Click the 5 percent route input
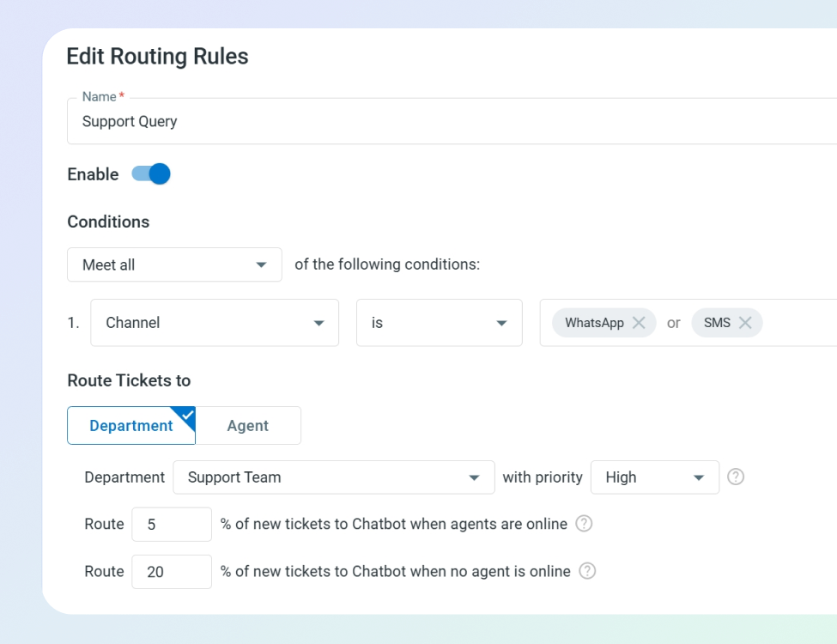The width and height of the screenshot is (837, 644). click(x=171, y=524)
